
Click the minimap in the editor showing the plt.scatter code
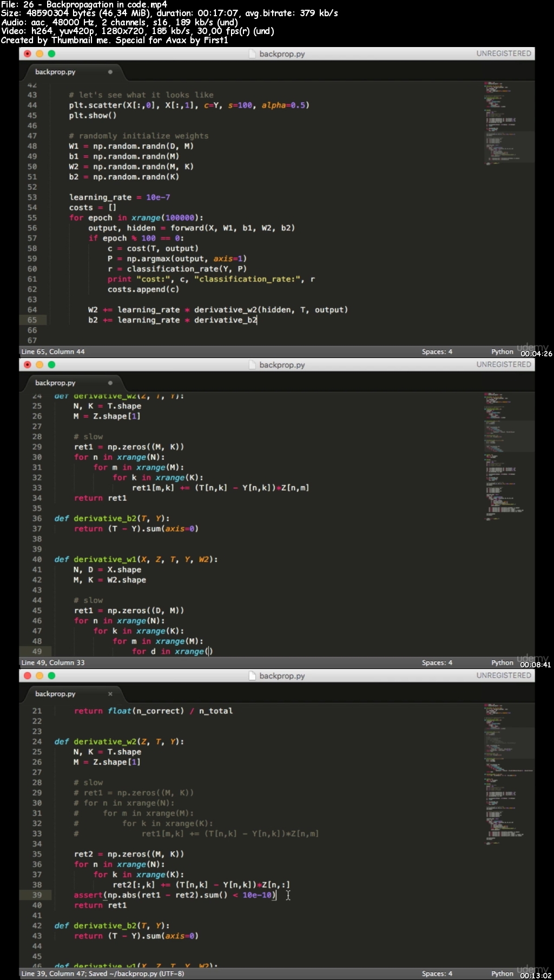[x=507, y=124]
